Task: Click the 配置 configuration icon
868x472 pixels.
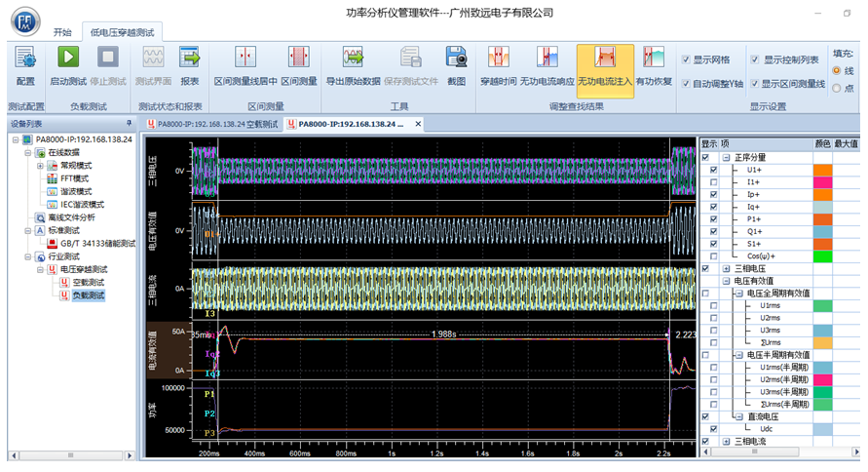Action: [x=24, y=64]
